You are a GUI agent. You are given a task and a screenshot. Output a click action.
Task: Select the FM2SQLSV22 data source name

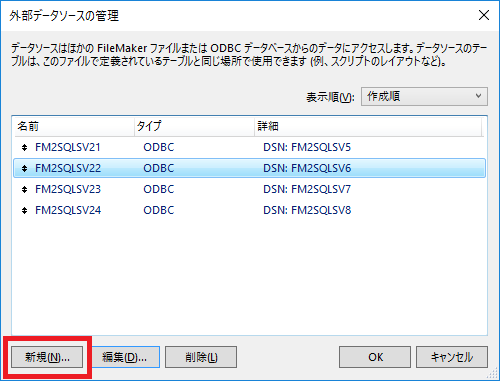point(68,168)
